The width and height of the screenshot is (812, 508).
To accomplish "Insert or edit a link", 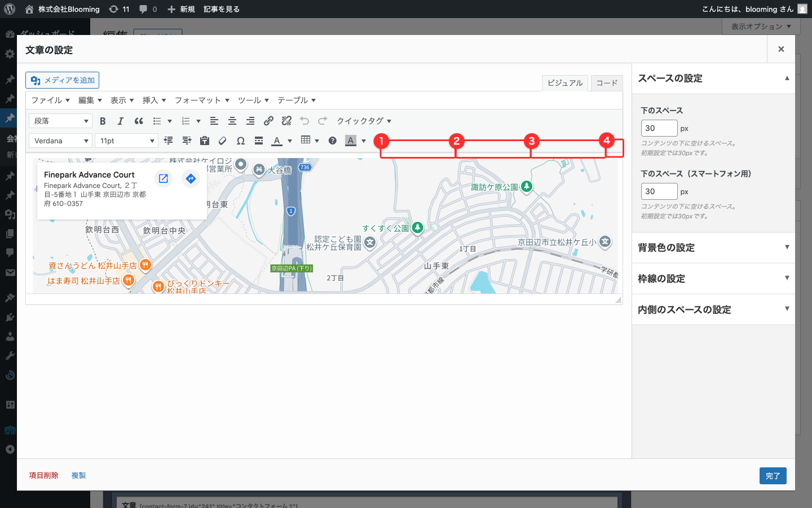I will [x=268, y=121].
